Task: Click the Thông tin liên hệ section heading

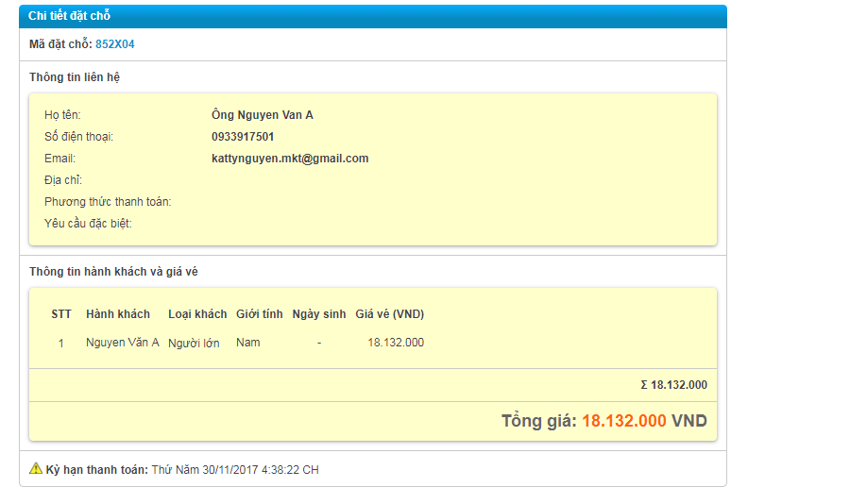Action: coord(75,77)
